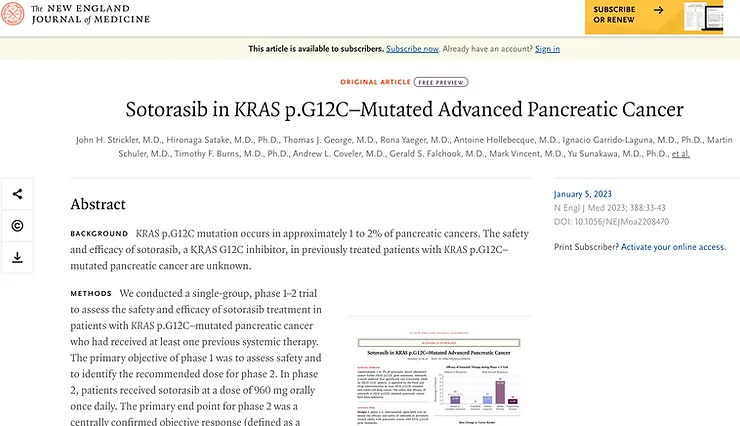Click the Original Article label
740x426 pixels.
(375, 82)
